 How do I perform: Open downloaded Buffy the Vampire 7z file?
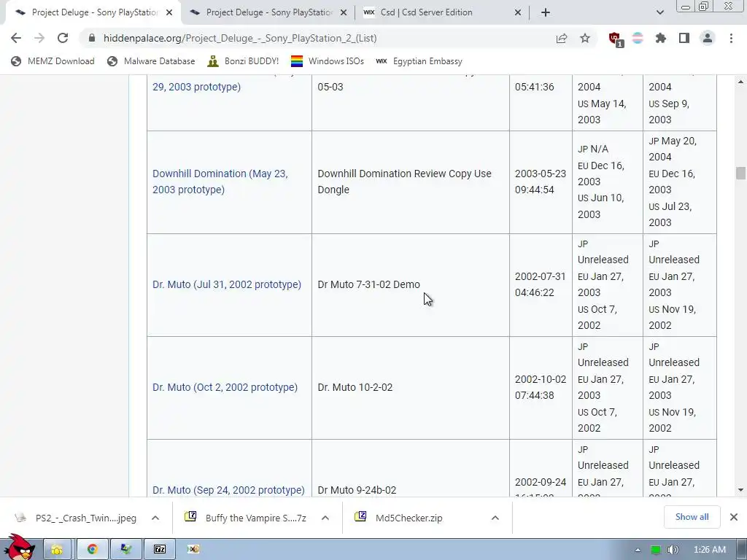pos(246,518)
